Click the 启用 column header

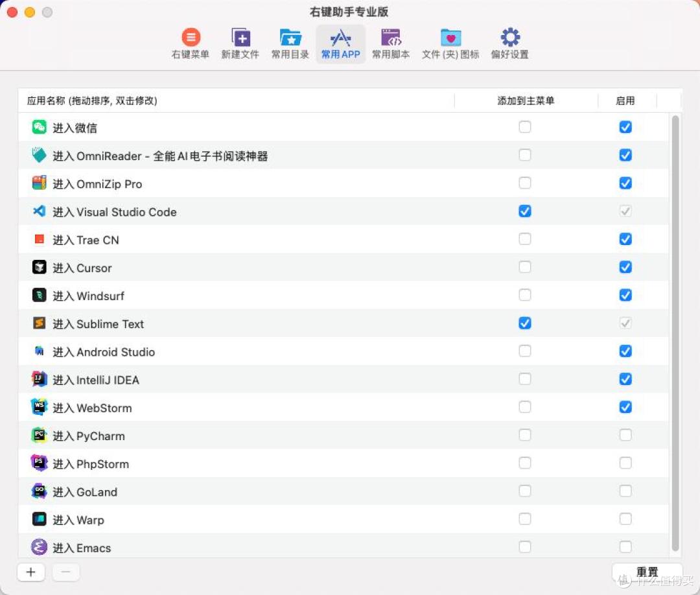pyautogui.click(x=625, y=101)
